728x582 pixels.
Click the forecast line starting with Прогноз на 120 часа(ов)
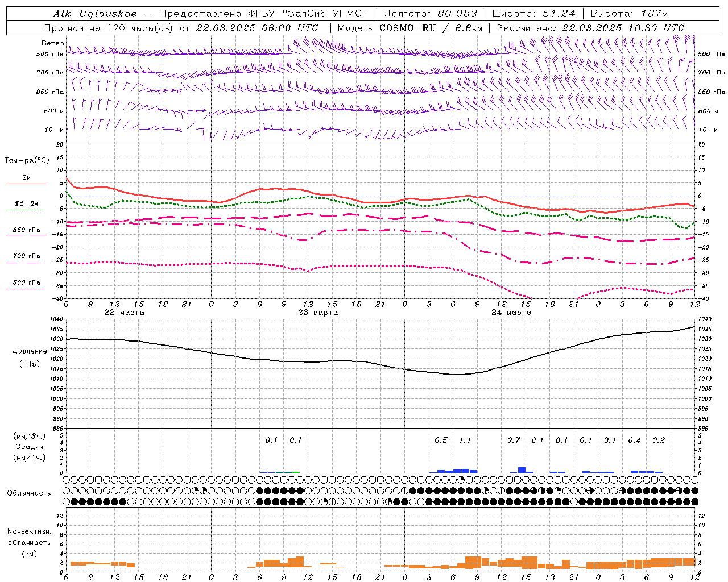[x=181, y=28]
